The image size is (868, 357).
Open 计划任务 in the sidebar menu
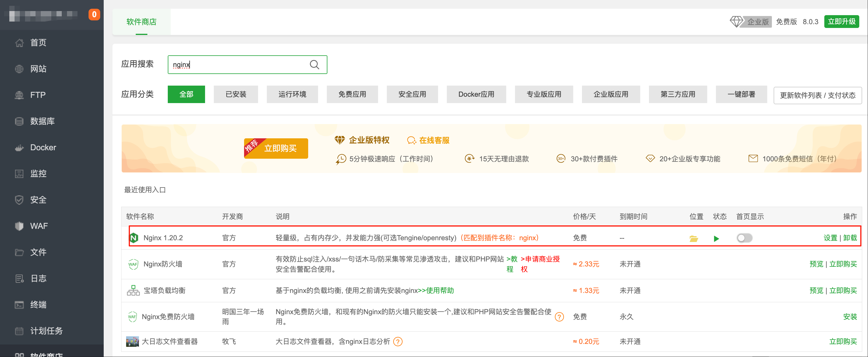(46, 331)
